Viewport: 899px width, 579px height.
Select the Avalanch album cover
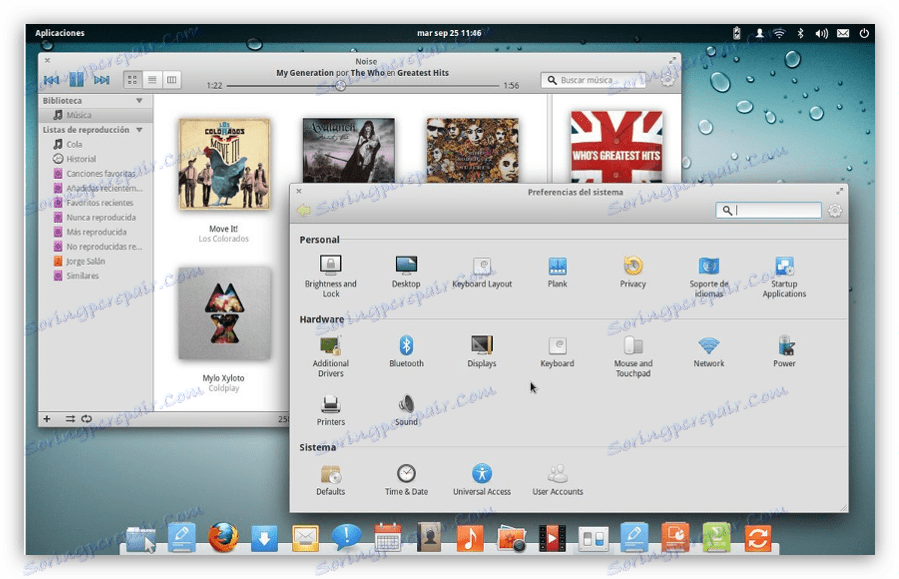coord(349,150)
